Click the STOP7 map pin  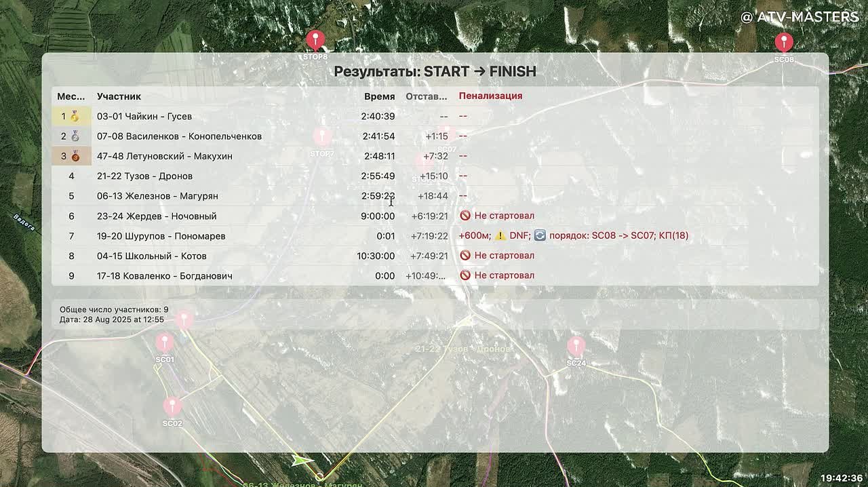(x=322, y=138)
